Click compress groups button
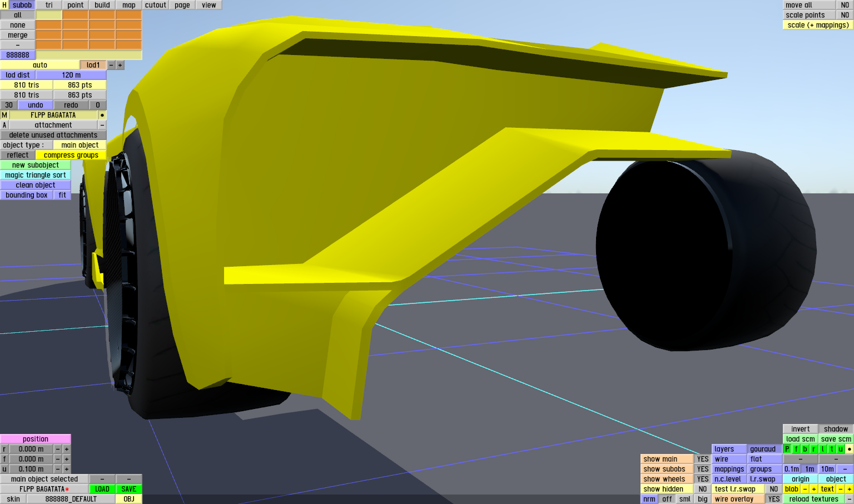 [x=71, y=155]
